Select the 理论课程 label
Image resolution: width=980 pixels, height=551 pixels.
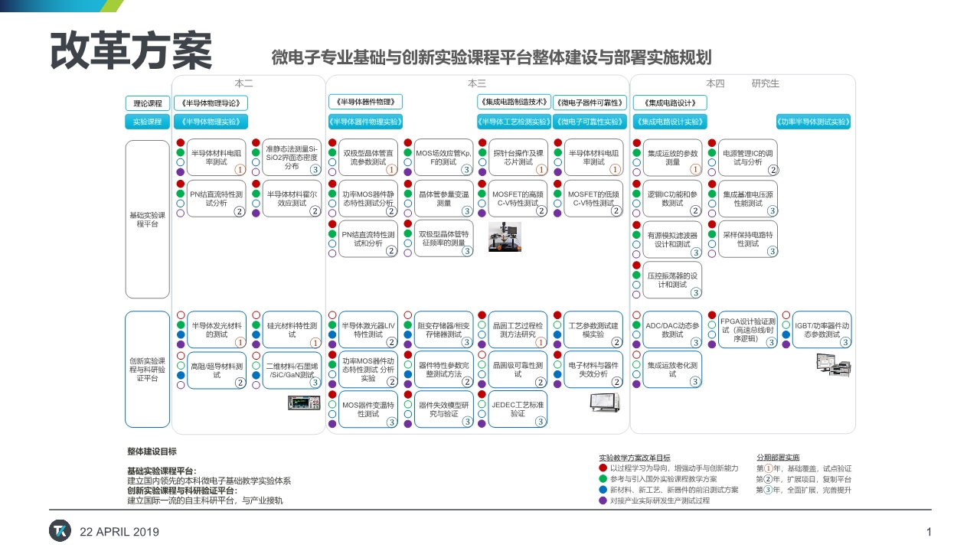click(x=148, y=103)
